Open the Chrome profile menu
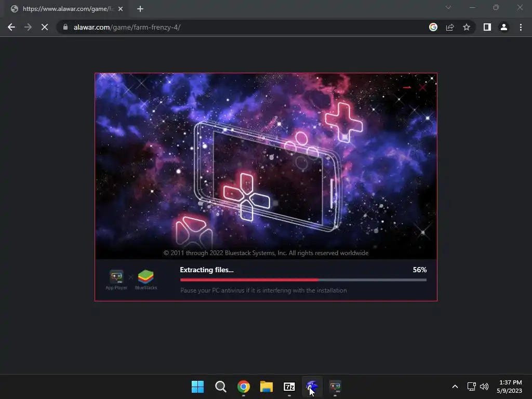532x399 pixels. pyautogui.click(x=504, y=27)
